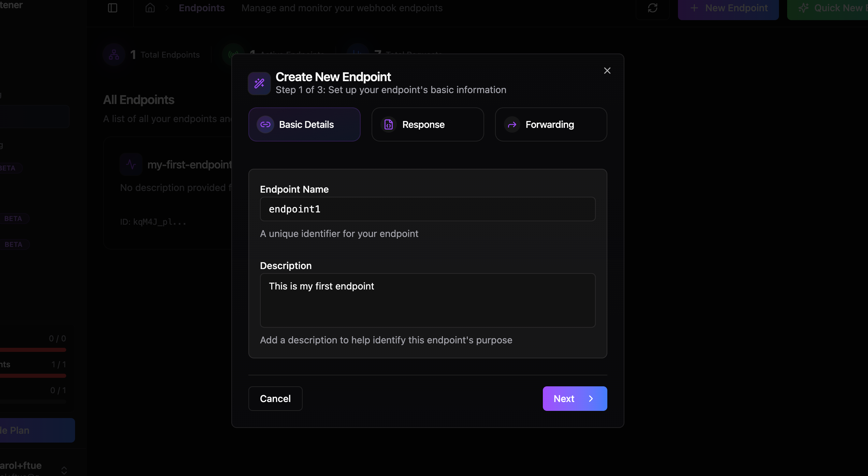This screenshot has width=868, height=476.
Task: Focus the Endpoint Name input field
Action: click(428, 209)
